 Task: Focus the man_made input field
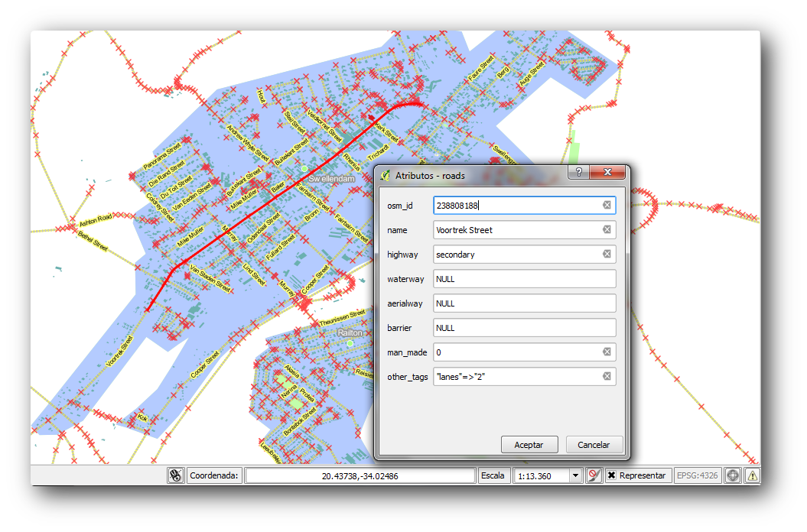pos(524,352)
